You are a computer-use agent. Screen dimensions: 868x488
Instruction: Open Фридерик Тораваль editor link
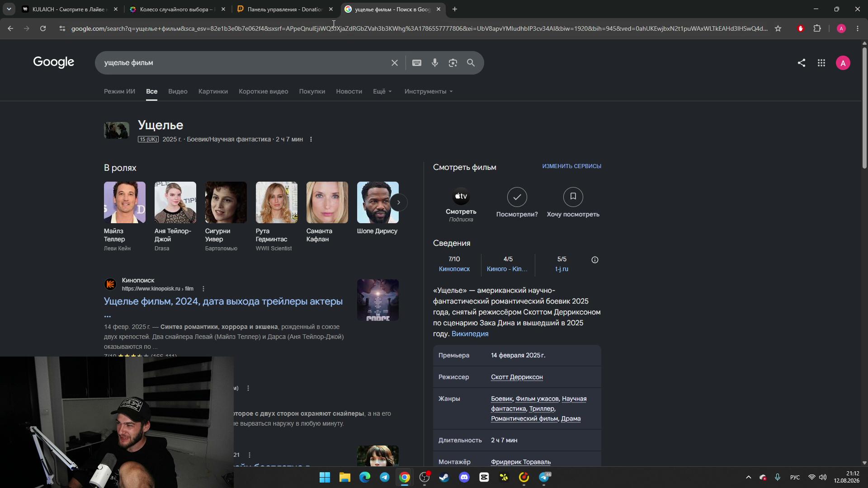click(x=521, y=462)
